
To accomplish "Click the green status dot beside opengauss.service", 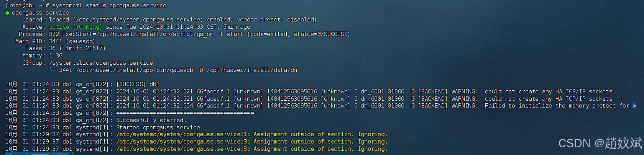I will click(7, 13).
